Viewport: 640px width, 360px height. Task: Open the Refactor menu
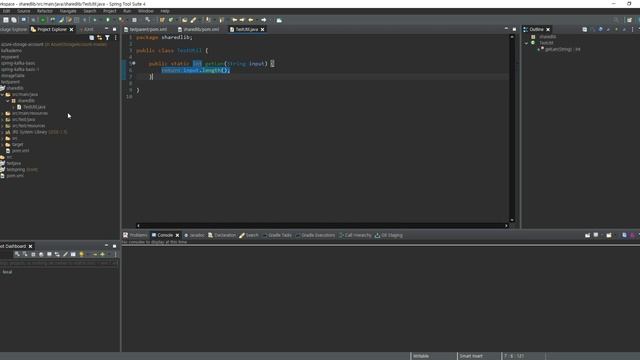pos(45,11)
